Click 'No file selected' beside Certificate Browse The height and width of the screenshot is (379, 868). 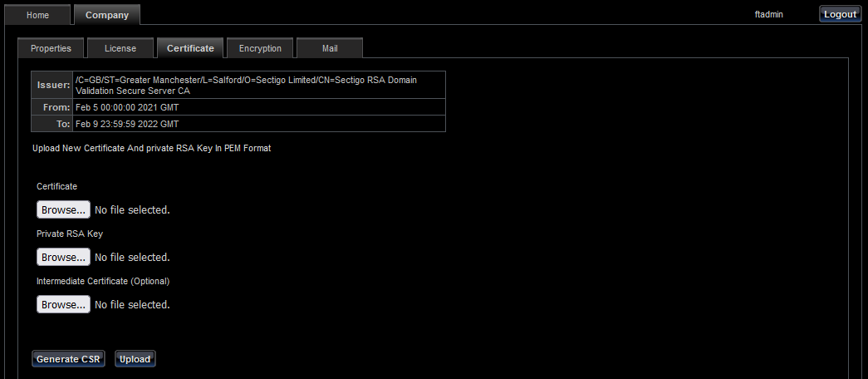pyautogui.click(x=132, y=209)
